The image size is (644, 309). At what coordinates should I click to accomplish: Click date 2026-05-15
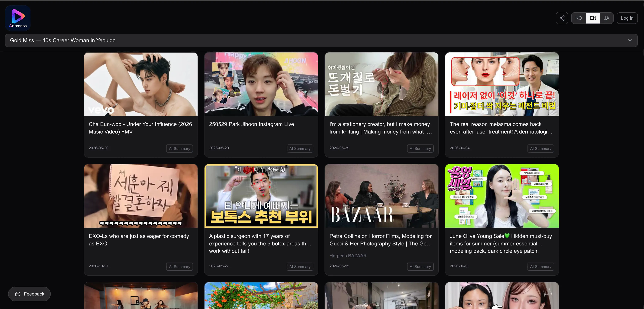[x=339, y=266]
